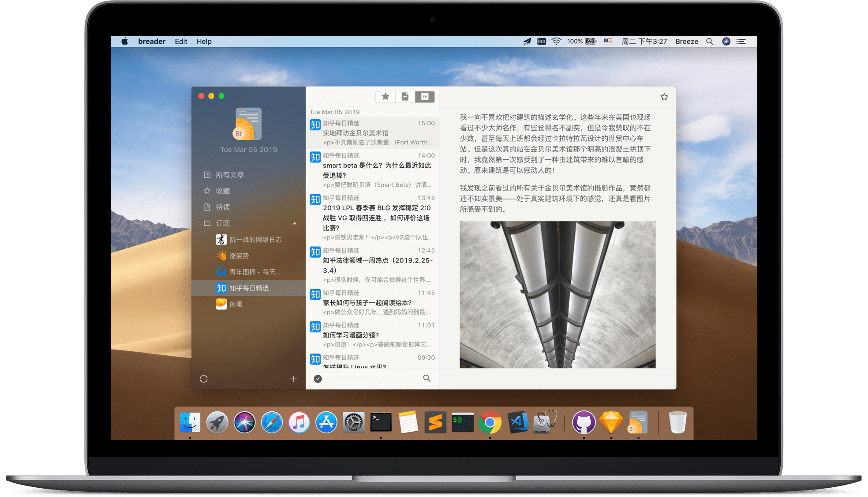Open 收藏 favorites in sidebar
The height and width of the screenshot is (497, 868).
(223, 191)
